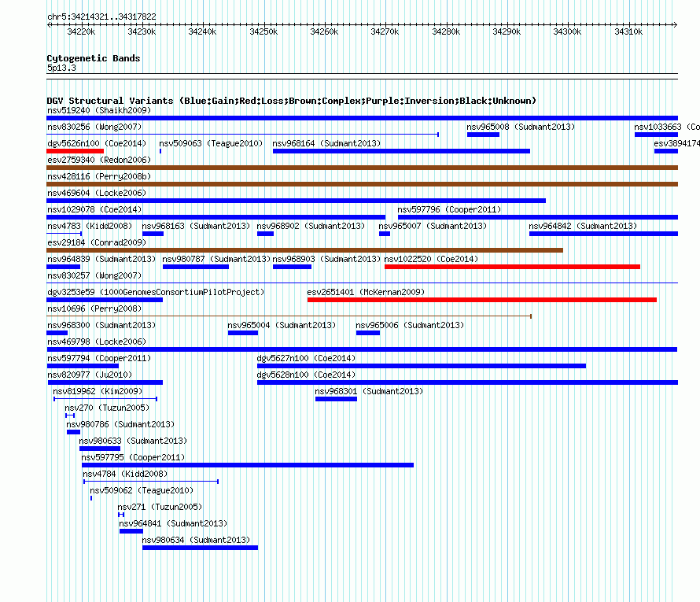Select nsv469798 (Locke2006) long blue bar
700x602 pixels.
tap(362, 349)
